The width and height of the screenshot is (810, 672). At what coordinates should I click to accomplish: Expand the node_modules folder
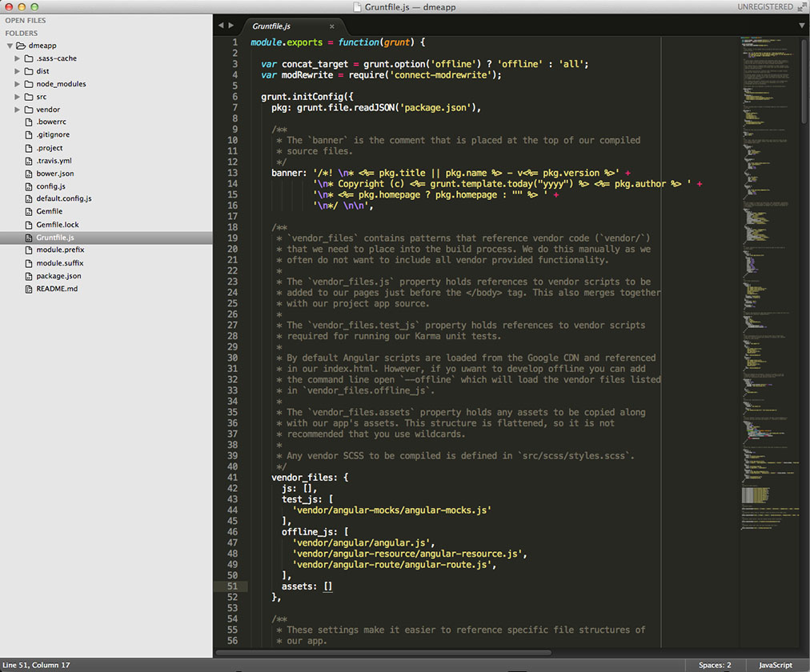point(16,83)
